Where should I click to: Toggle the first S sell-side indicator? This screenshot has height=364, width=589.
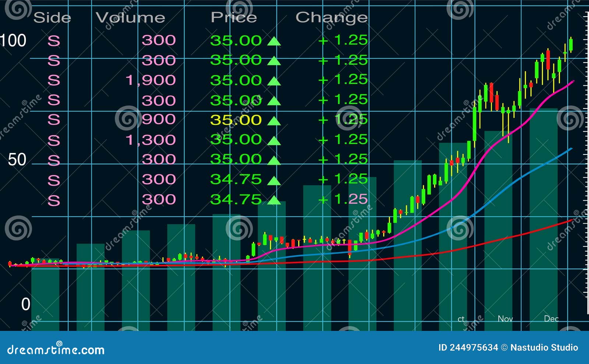pos(54,40)
